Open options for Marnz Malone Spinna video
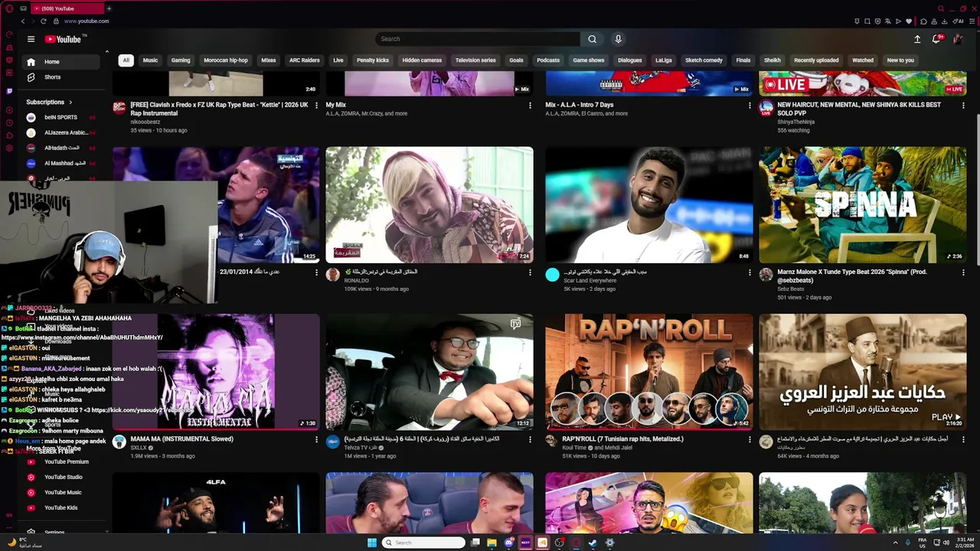The height and width of the screenshot is (551, 980). (x=963, y=272)
